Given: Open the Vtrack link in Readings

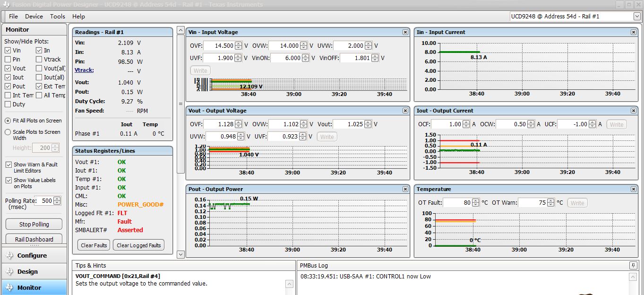Looking at the screenshot, I should [84, 70].
